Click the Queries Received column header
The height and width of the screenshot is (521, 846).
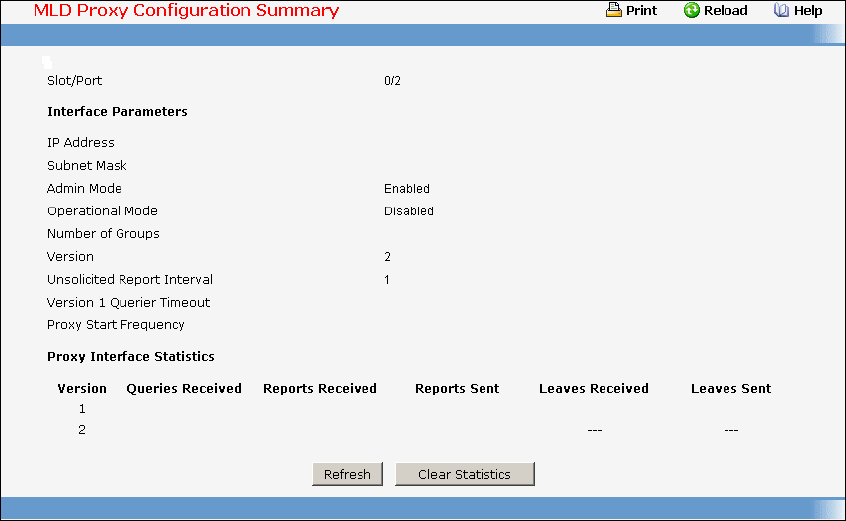(x=184, y=388)
